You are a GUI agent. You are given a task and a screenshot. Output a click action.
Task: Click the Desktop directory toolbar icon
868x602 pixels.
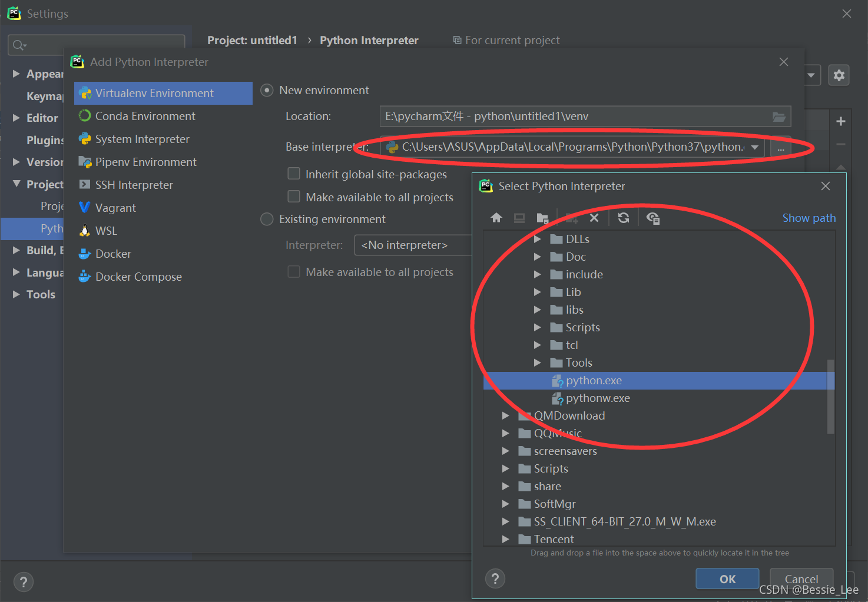[519, 218]
